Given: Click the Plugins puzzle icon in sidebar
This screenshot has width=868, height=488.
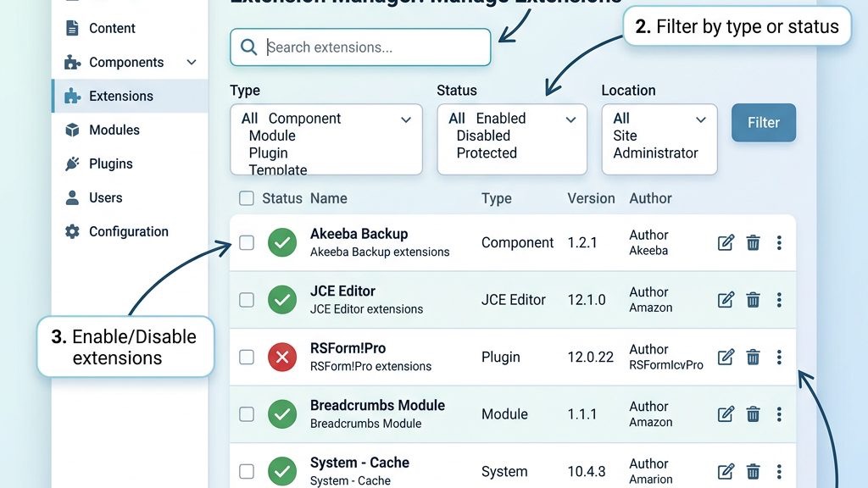Looking at the screenshot, I should [71, 164].
